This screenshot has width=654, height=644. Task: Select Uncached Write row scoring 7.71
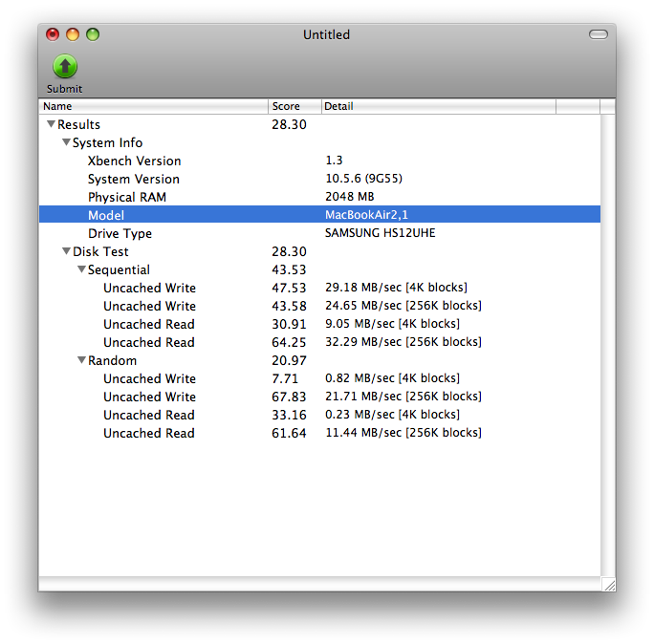coord(320,378)
